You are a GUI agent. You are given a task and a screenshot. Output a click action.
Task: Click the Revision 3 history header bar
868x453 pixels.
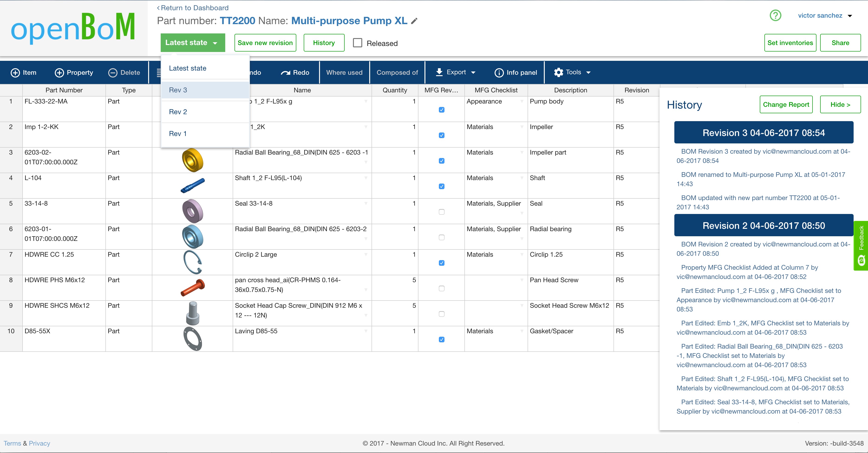(764, 133)
